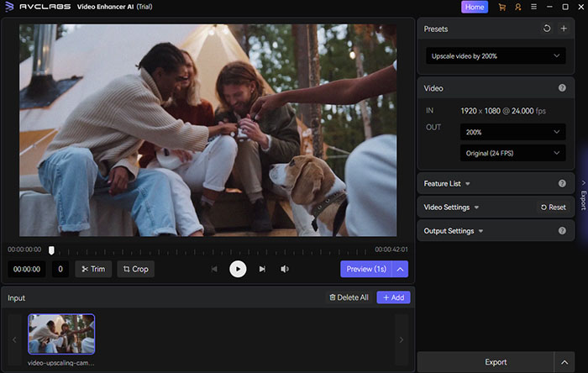Viewport: 588px width, 373px height.
Task: Reset the Video Settings
Action: (x=553, y=208)
